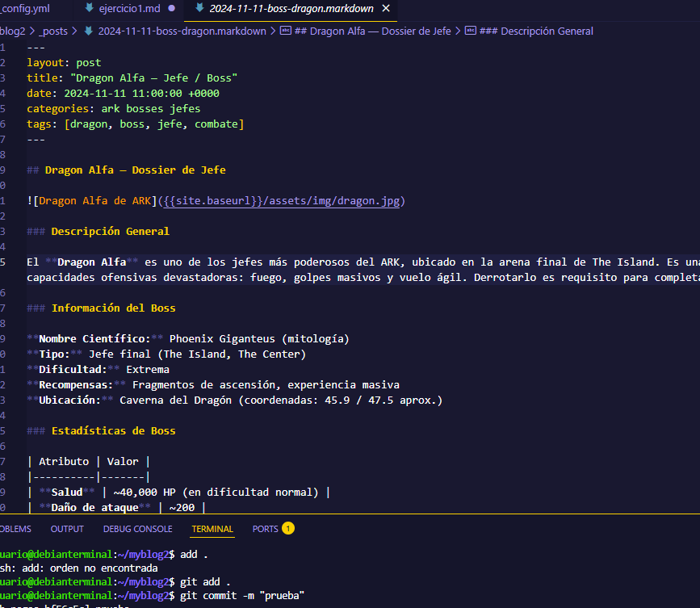This screenshot has height=608, width=700.
Task: Click the git commit command line in terminal
Action: tap(241, 595)
